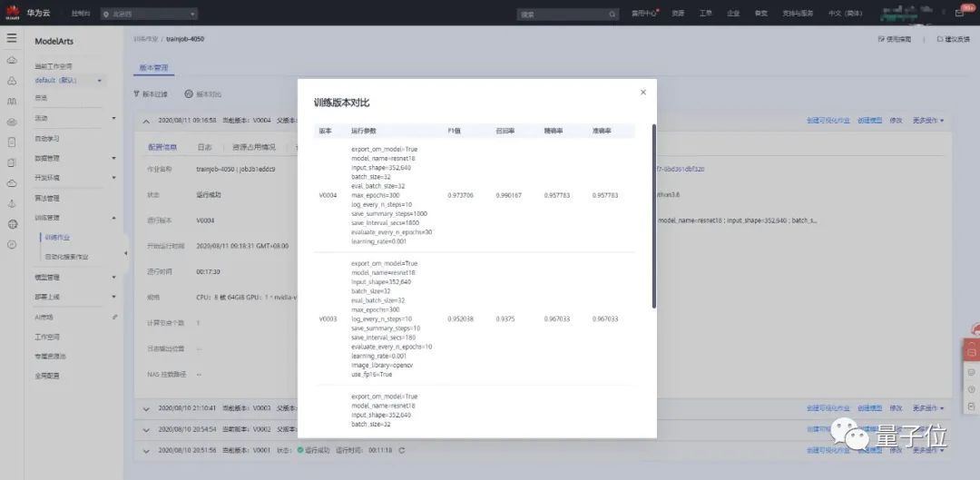Click the 0.9375 recall value for V0003
Screen dimensions: 980x480
pos(505,318)
